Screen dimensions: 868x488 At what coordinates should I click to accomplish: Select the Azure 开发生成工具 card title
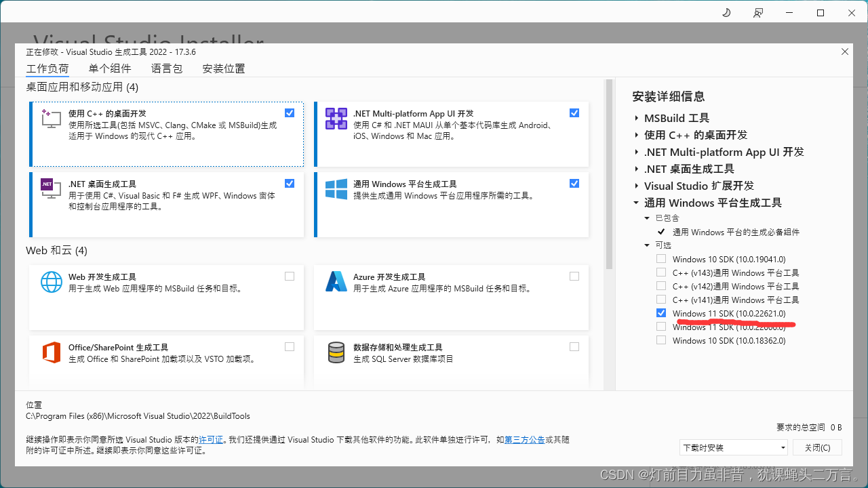(389, 277)
